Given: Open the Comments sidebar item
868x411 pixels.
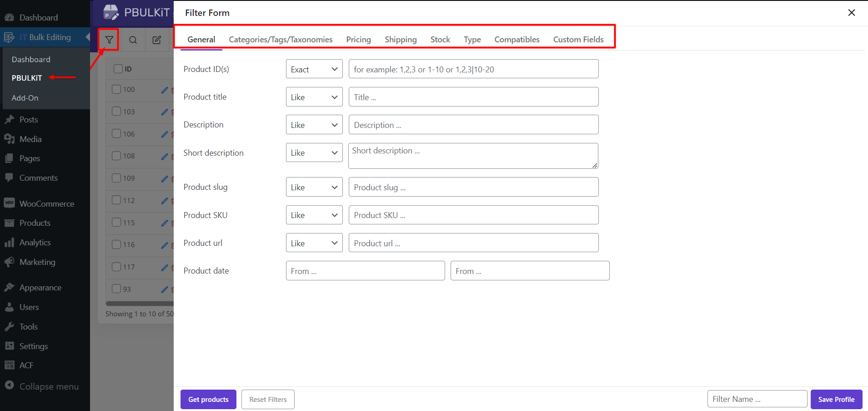Looking at the screenshot, I should 38,178.
